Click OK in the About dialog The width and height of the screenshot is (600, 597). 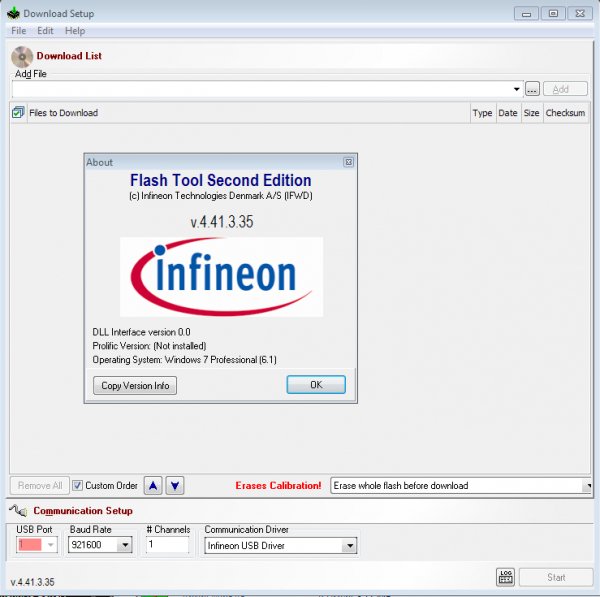[x=316, y=385]
